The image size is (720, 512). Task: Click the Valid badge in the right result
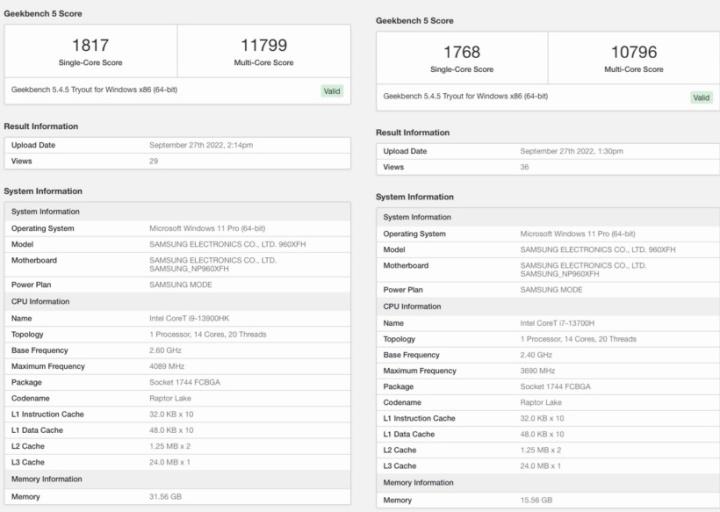[x=702, y=97]
